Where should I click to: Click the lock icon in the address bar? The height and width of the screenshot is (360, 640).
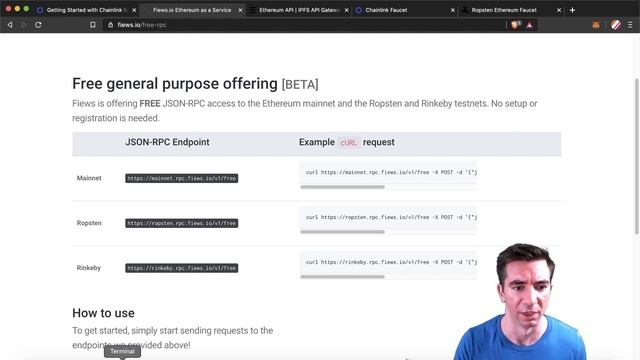click(x=110, y=25)
